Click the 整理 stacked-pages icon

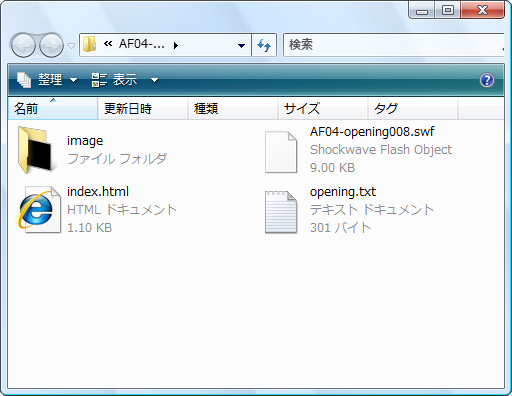pos(24,80)
